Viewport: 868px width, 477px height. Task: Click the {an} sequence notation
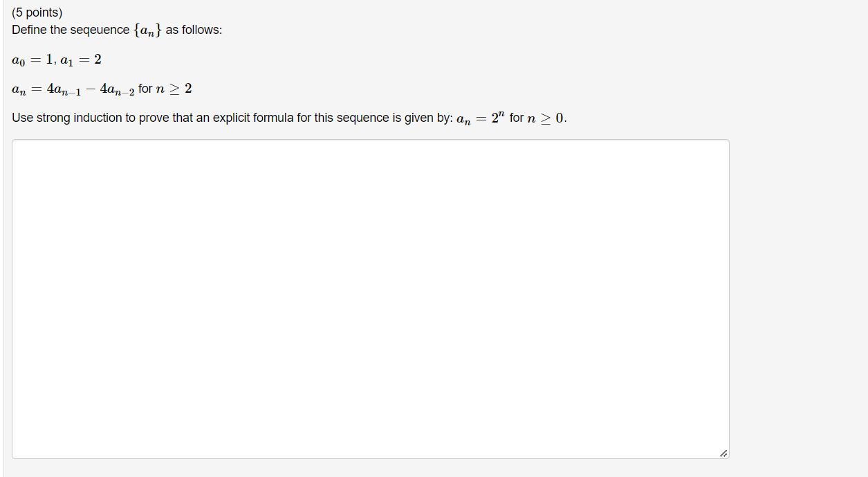click(147, 29)
